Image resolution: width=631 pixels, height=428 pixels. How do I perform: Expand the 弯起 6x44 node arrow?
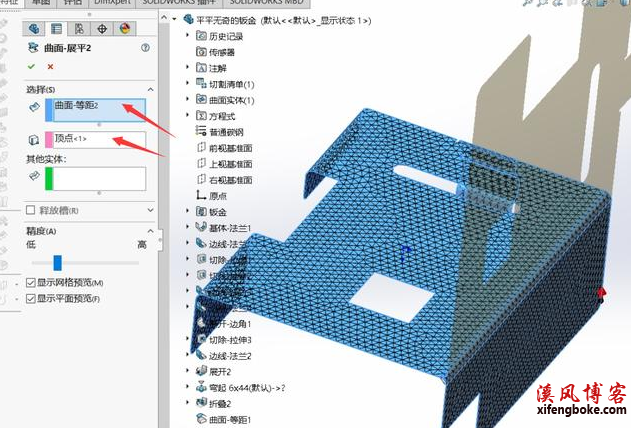click(x=187, y=387)
